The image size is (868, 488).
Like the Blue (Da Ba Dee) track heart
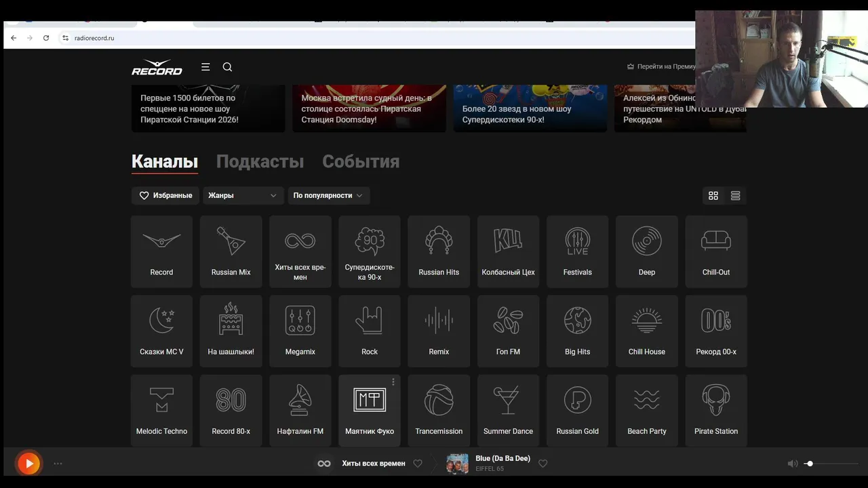coord(542,464)
